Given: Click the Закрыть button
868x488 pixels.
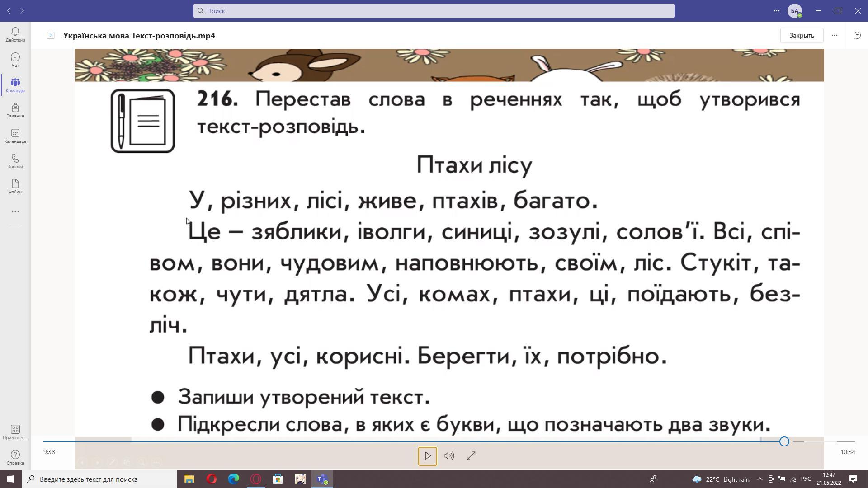Looking at the screenshot, I should click(802, 35).
